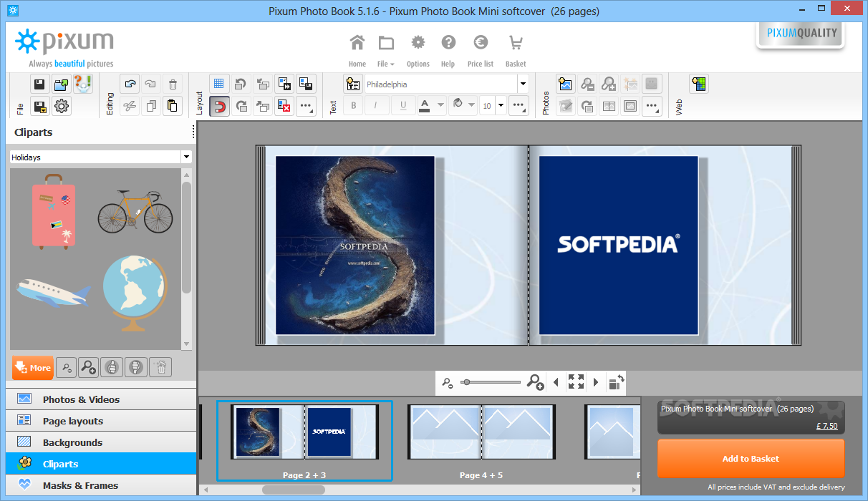The height and width of the screenshot is (501, 868).
Task: Click the Philadelphia font name field
Action: [441, 84]
